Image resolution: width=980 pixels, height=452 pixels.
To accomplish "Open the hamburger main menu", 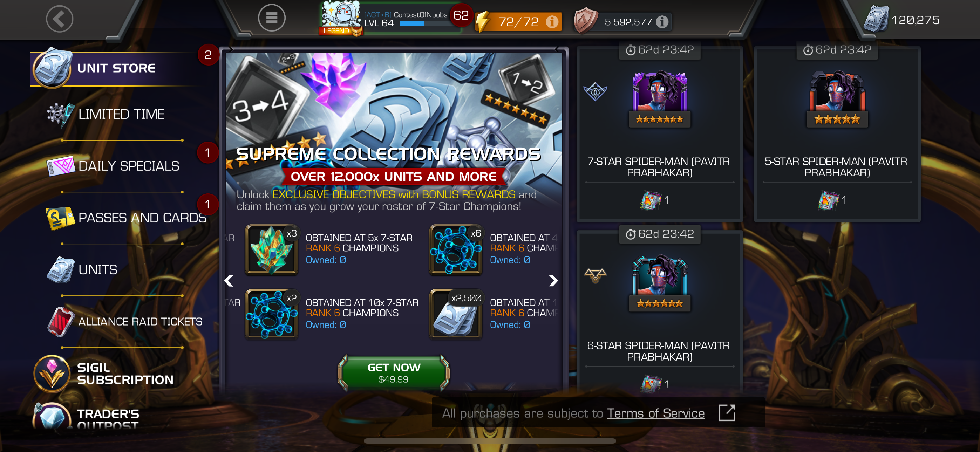I will tap(272, 18).
